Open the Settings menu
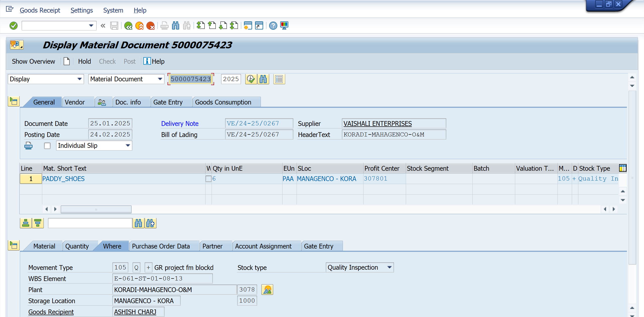The width and height of the screenshot is (644, 317). coord(82,10)
